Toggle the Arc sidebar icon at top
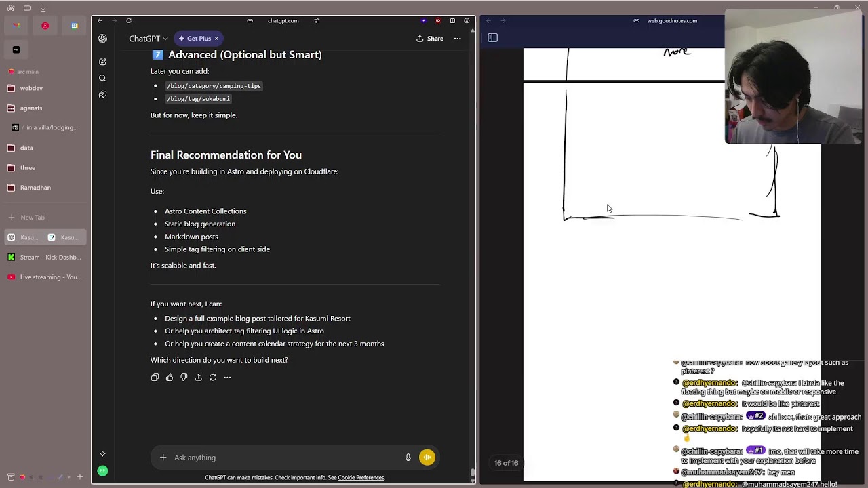Image resolution: width=868 pixels, height=488 pixels. pyautogui.click(x=27, y=8)
